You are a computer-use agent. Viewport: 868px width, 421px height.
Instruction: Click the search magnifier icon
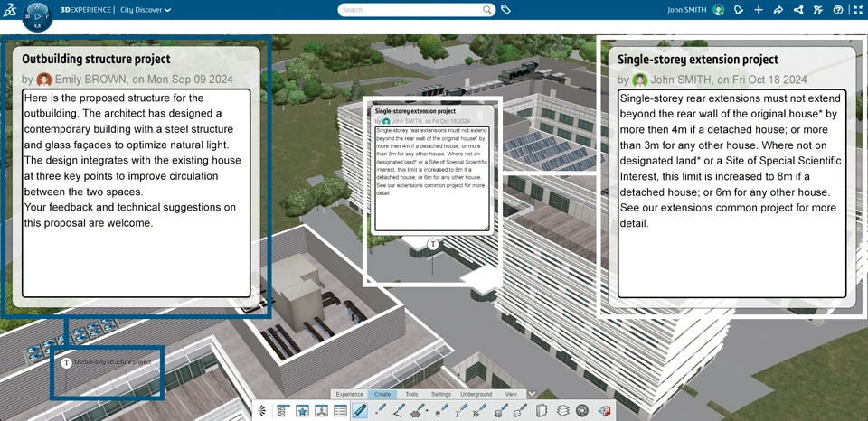(487, 9)
